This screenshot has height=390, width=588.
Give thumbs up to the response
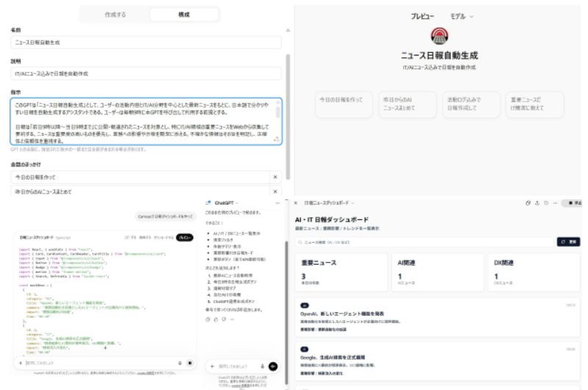216,319
